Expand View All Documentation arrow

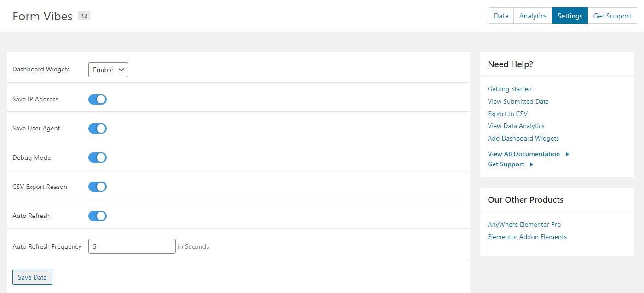524,154
